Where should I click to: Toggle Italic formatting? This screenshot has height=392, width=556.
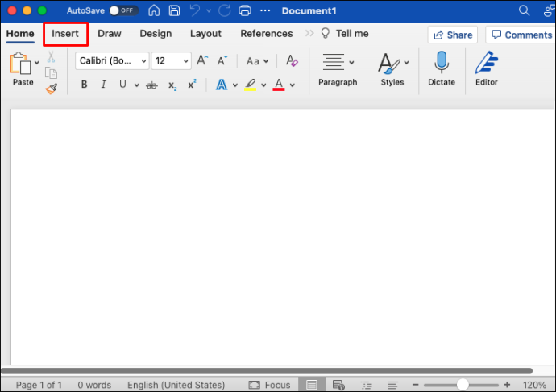(103, 85)
